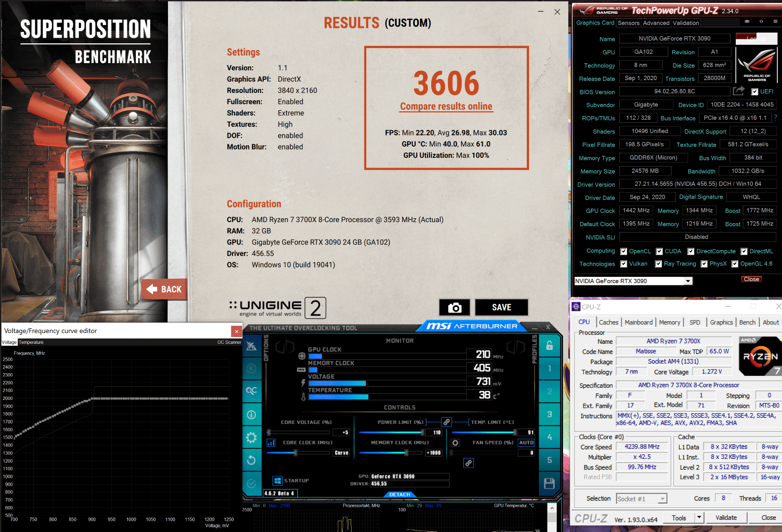This screenshot has height=532, width=782.
Task: Select Afterburner profile slot 2
Action: [x=549, y=391]
